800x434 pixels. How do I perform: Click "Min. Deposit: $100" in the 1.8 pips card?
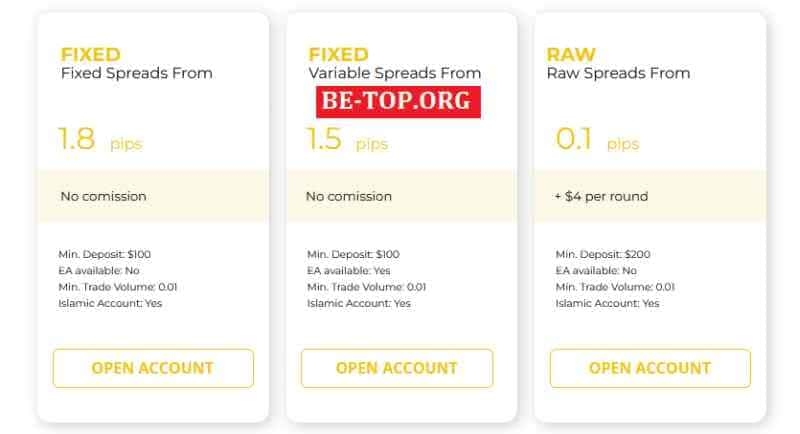click(105, 254)
